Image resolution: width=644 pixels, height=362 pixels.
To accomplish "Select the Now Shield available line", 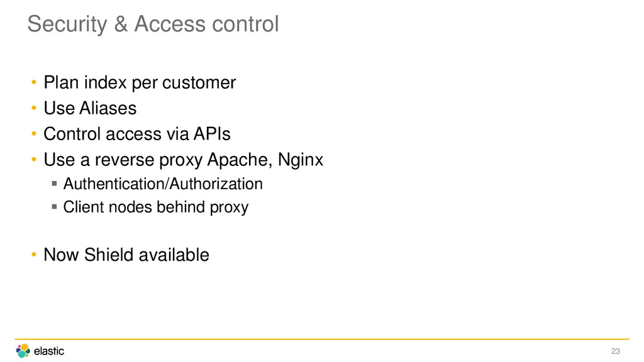I will (126, 255).
